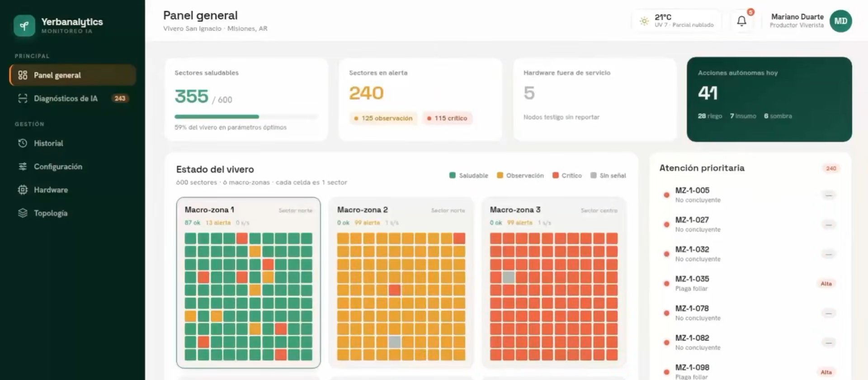The width and height of the screenshot is (868, 380).
Task: Open the Configuración section
Action: click(x=72, y=166)
